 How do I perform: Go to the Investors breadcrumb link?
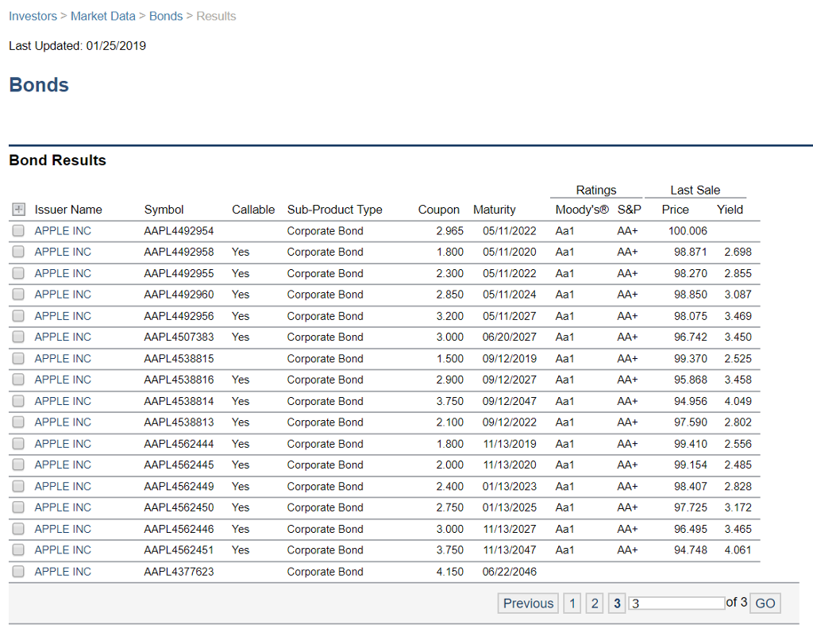pos(33,16)
